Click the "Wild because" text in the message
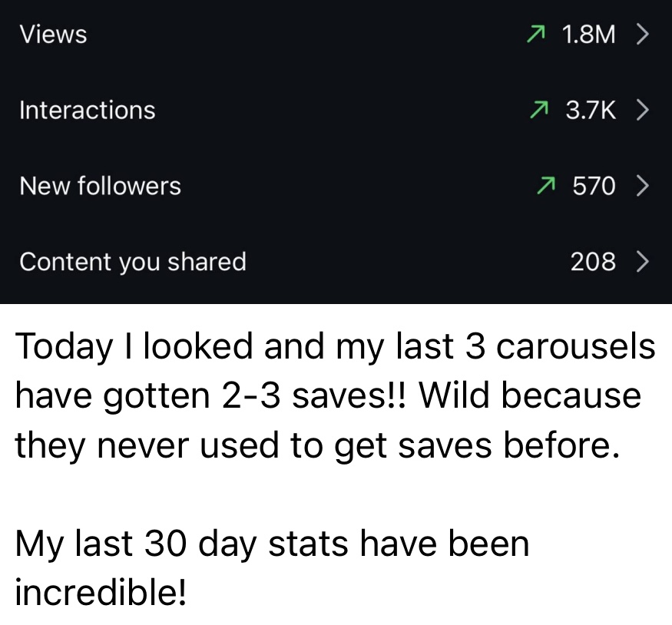 click(530, 396)
